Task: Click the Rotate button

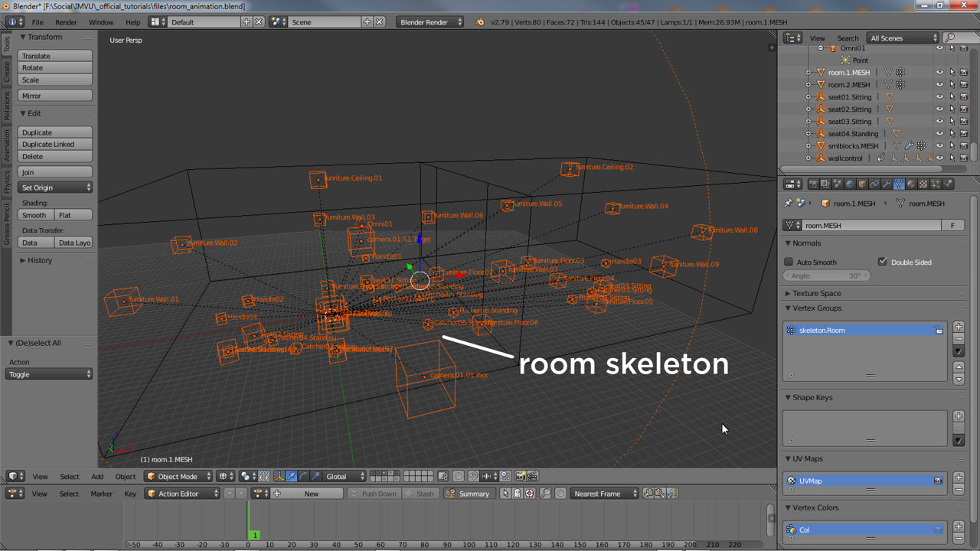Action: point(55,67)
